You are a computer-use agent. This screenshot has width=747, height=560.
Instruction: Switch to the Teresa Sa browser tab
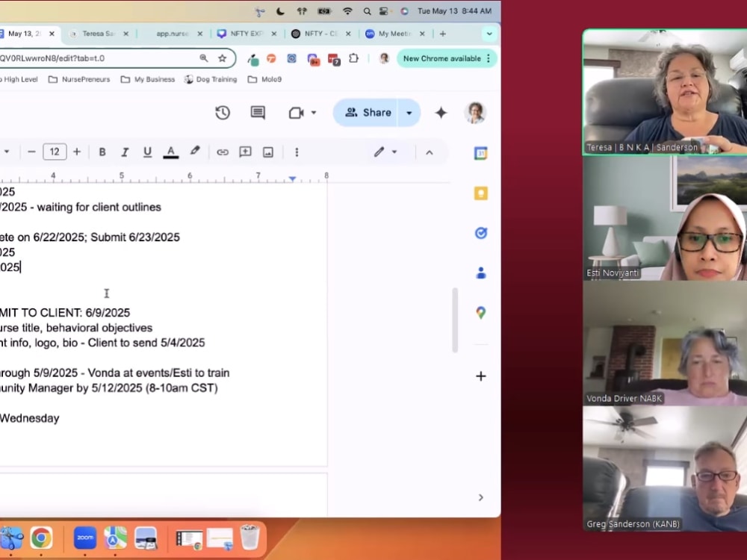pos(98,34)
